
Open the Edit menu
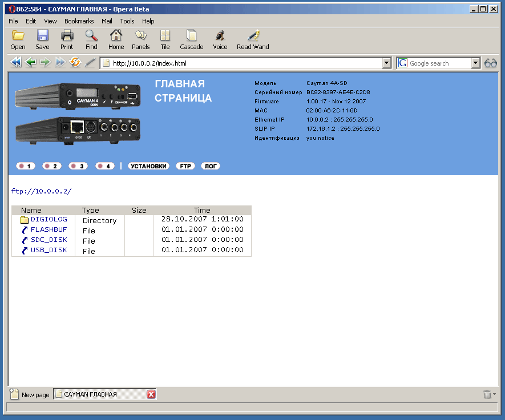31,21
